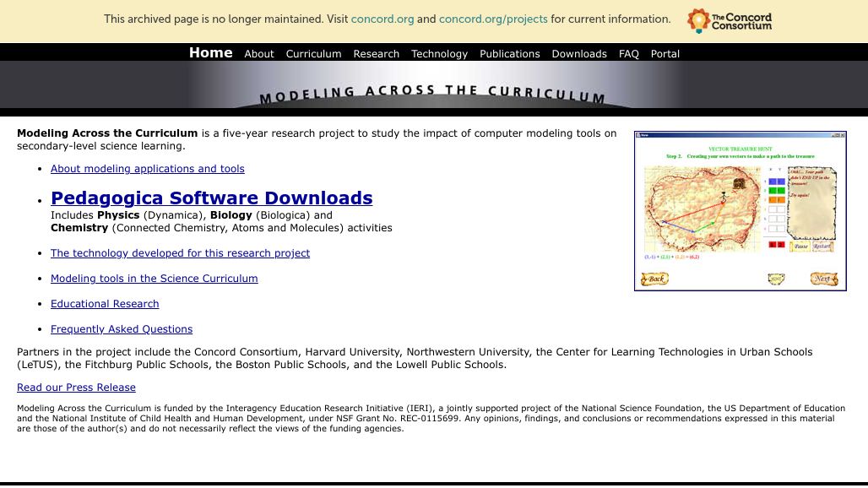Follow About modeling applications and tools link
Screen dimensions: 868x488
point(147,169)
